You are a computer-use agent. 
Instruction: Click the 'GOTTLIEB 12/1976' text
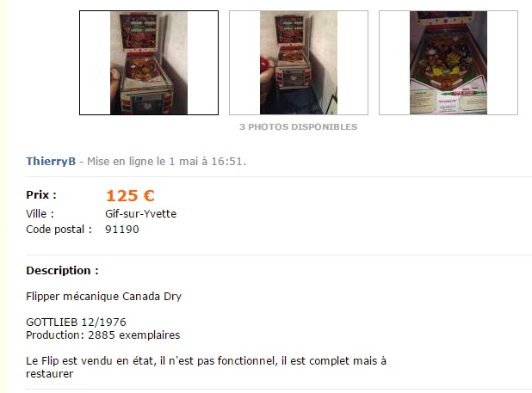coord(76,322)
